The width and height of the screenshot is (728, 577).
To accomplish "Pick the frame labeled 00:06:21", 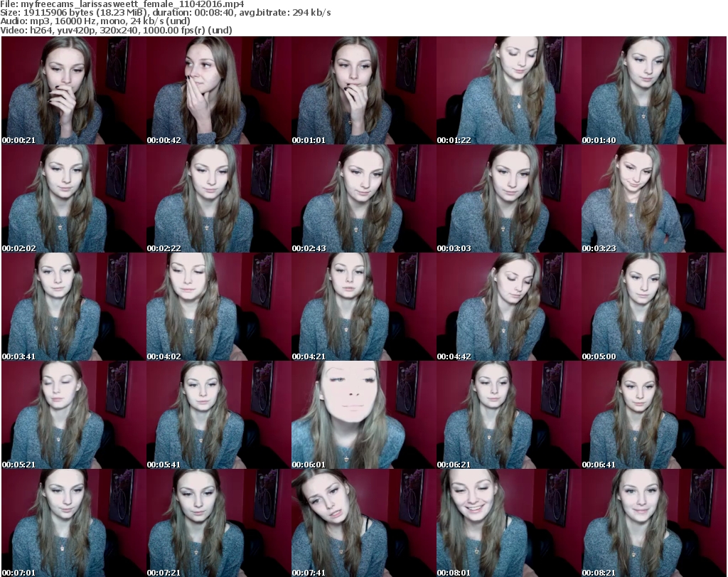I will coord(508,415).
